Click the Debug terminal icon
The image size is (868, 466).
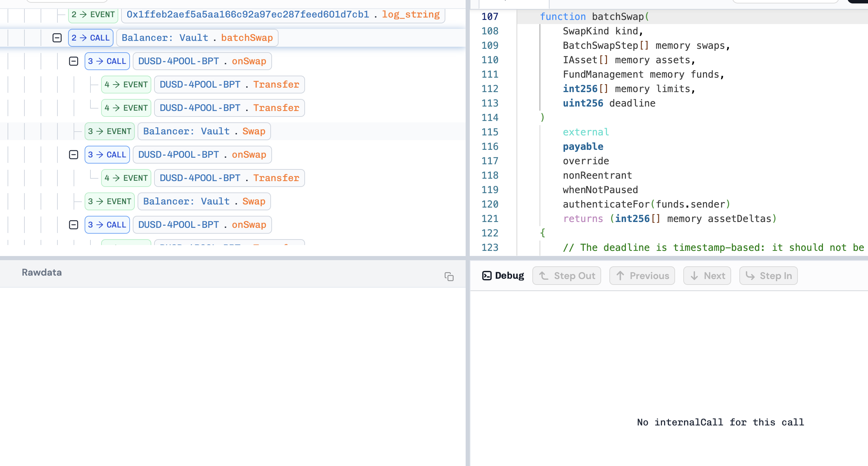(487, 276)
